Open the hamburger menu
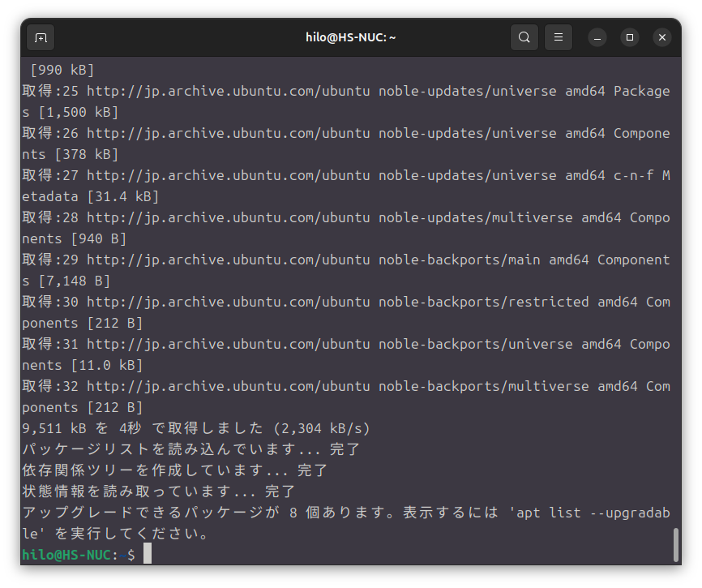The image size is (702, 588). pos(559,37)
